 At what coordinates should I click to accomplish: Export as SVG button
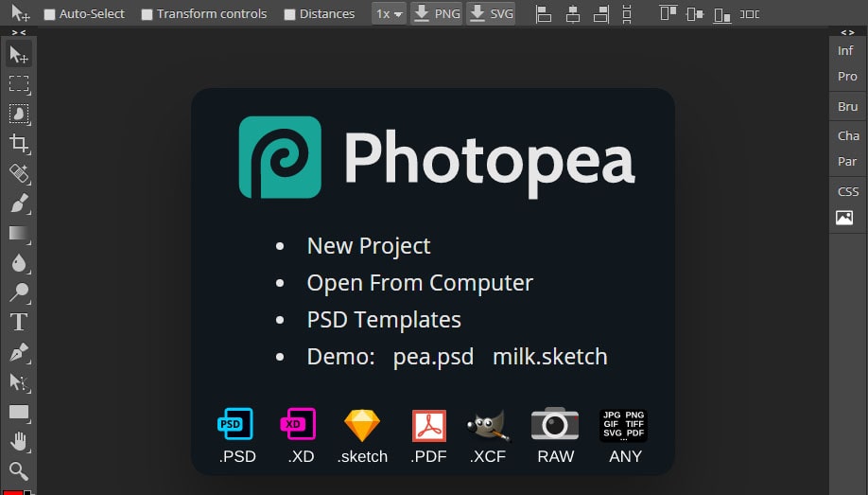[491, 14]
